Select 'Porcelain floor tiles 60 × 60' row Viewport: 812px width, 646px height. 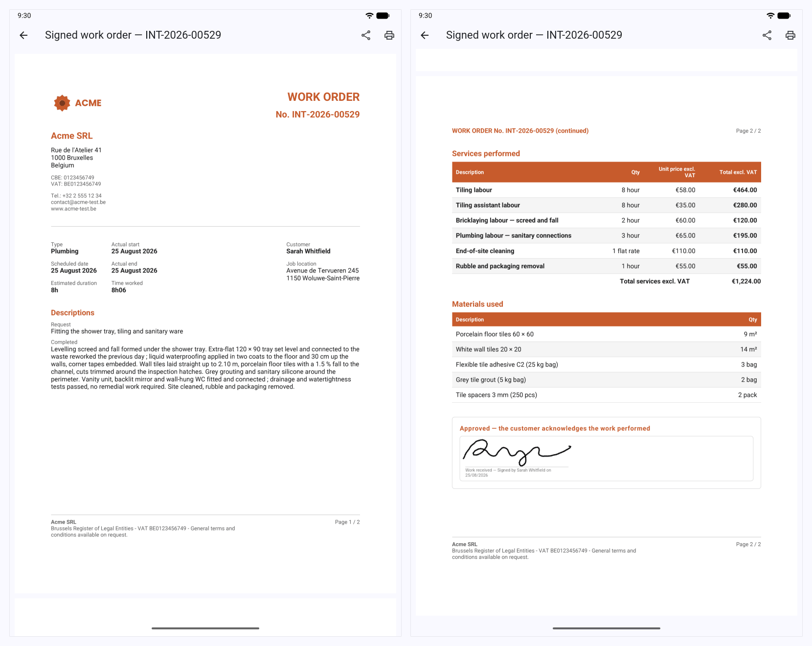[607, 334]
